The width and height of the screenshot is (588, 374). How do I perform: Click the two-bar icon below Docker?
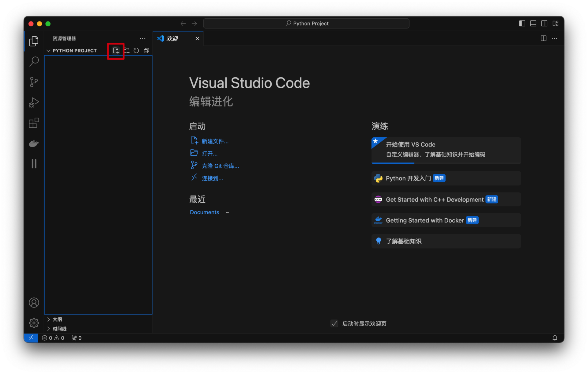pos(34,164)
